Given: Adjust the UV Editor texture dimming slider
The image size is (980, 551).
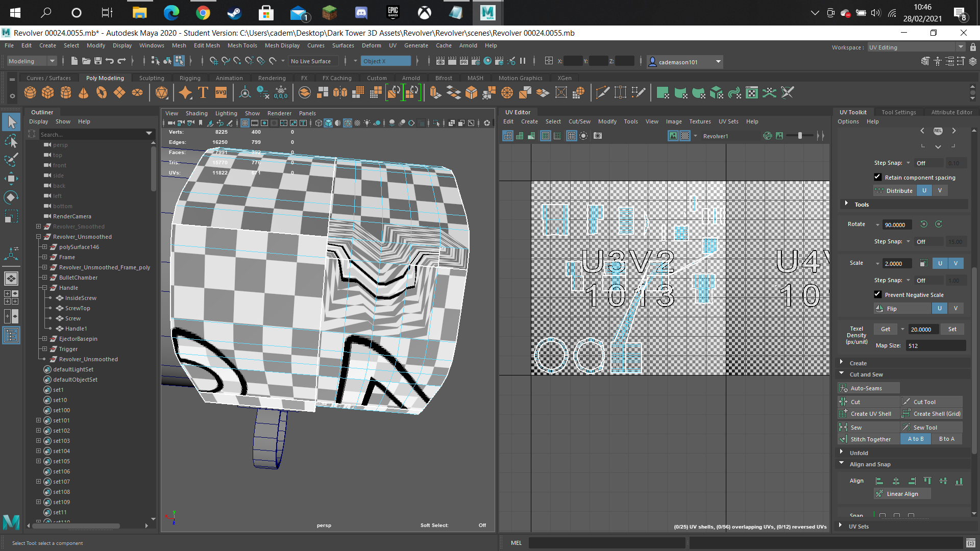Looking at the screenshot, I should pyautogui.click(x=800, y=136).
